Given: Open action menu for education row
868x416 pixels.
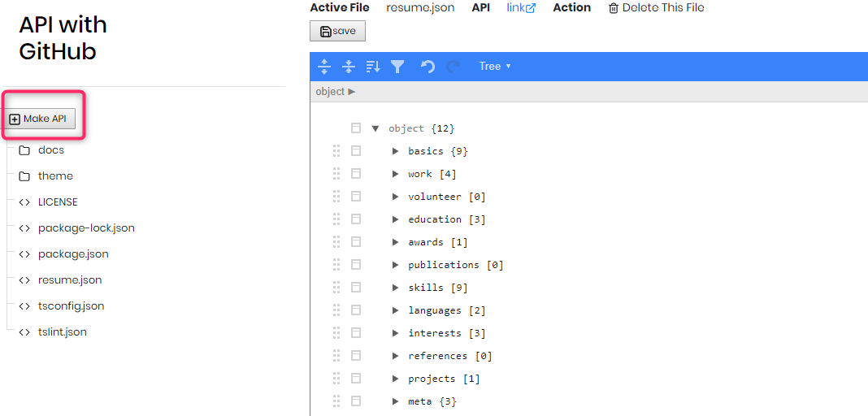Looking at the screenshot, I should click(x=356, y=219).
